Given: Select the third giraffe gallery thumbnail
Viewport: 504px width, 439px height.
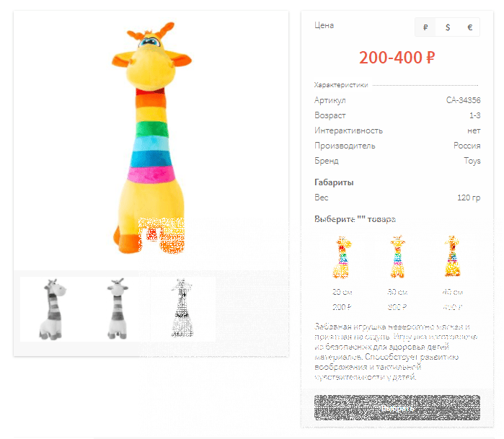Looking at the screenshot, I should [182, 309].
